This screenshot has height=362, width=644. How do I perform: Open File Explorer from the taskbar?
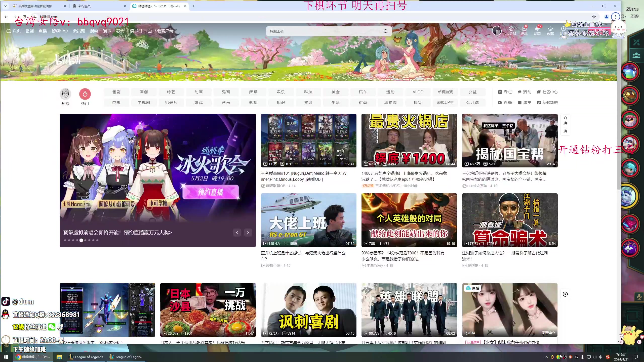pos(59,357)
